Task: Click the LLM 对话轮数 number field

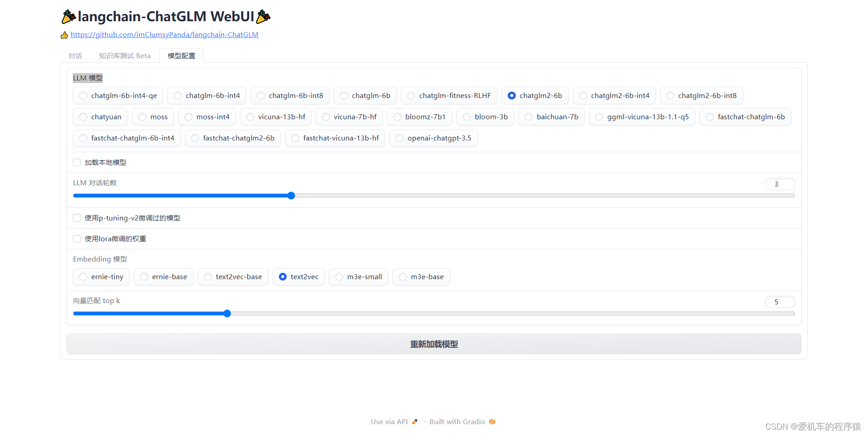Action: [x=780, y=184]
